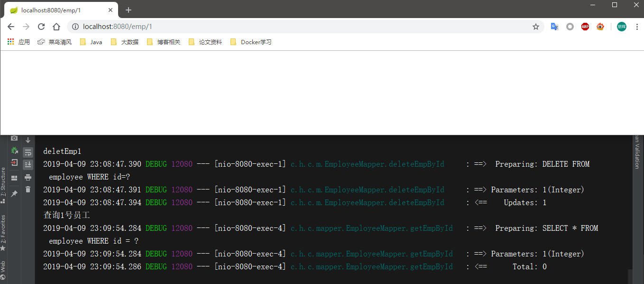Bookmark this page with the star

(x=536, y=27)
